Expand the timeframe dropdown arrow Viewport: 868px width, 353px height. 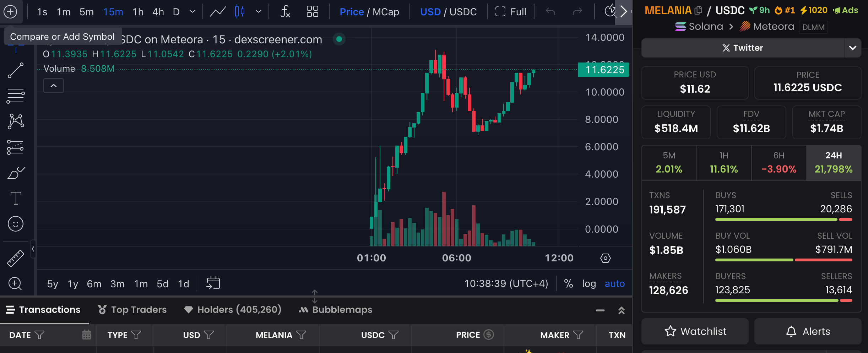pyautogui.click(x=192, y=12)
